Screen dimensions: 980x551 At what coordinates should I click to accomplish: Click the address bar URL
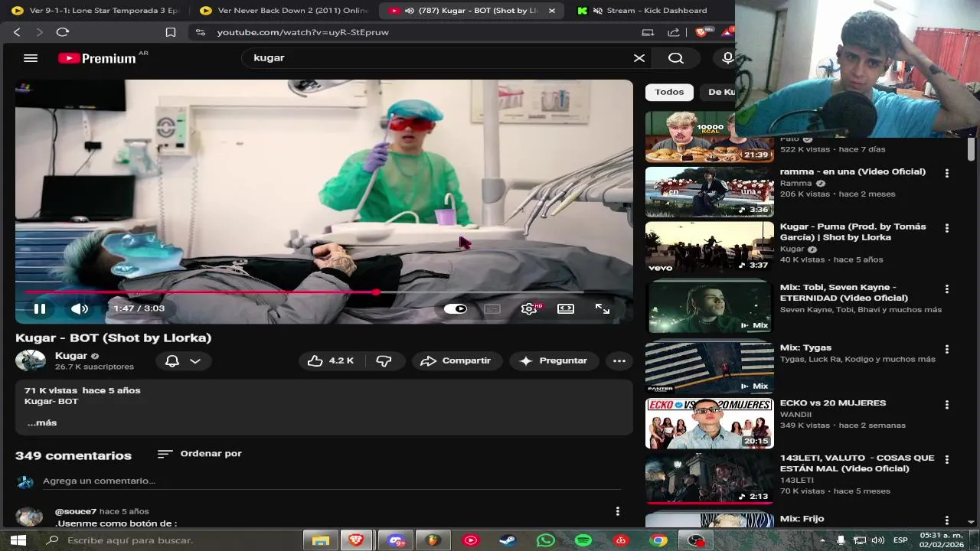pos(302,32)
